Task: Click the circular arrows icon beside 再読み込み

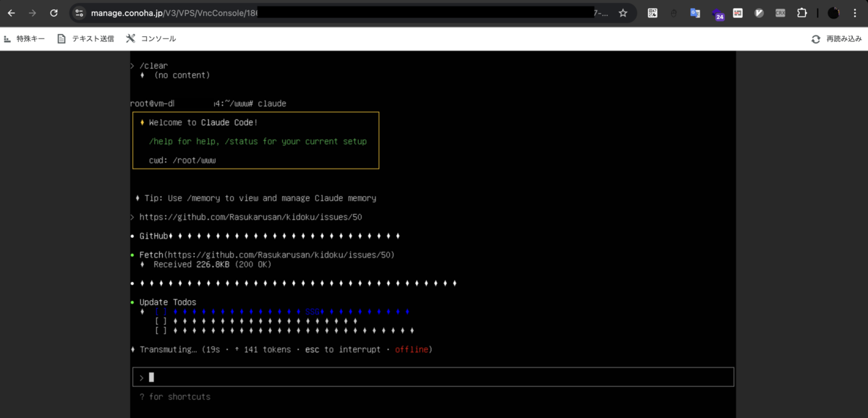Action: (816, 39)
